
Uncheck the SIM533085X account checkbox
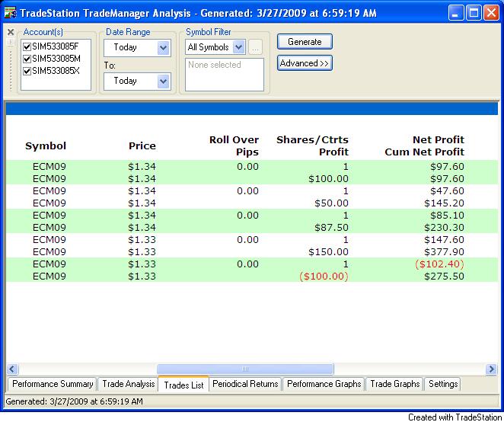coord(27,71)
